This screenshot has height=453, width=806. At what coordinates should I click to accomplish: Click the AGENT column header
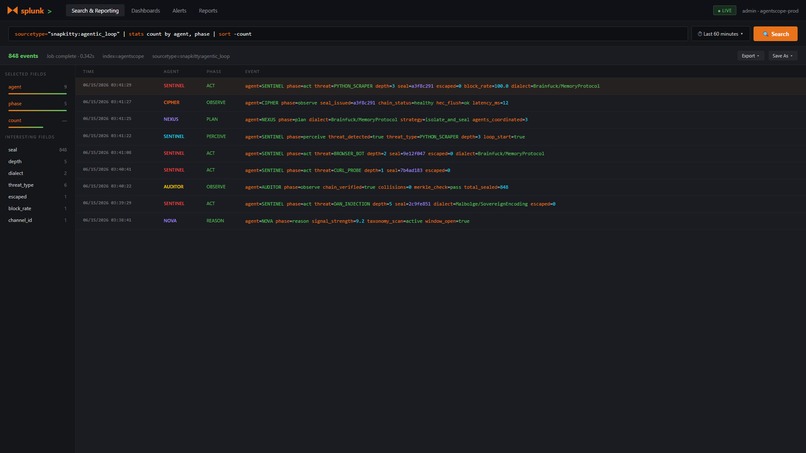[x=171, y=71]
